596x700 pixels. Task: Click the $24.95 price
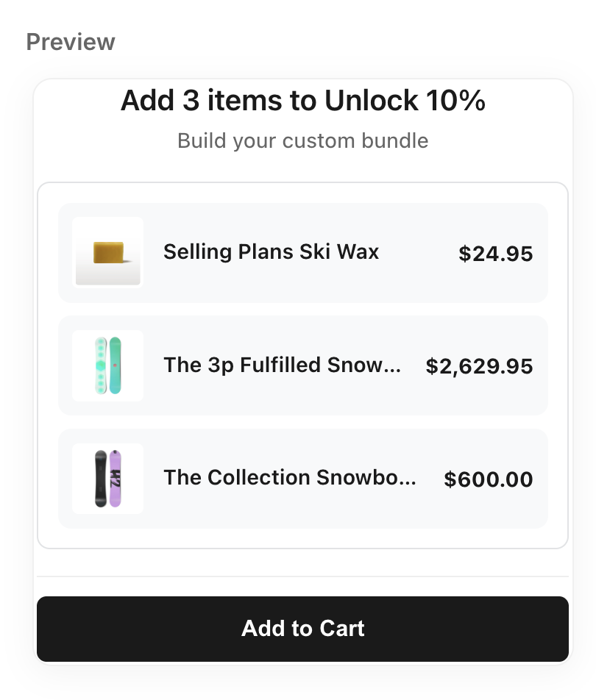(x=495, y=254)
